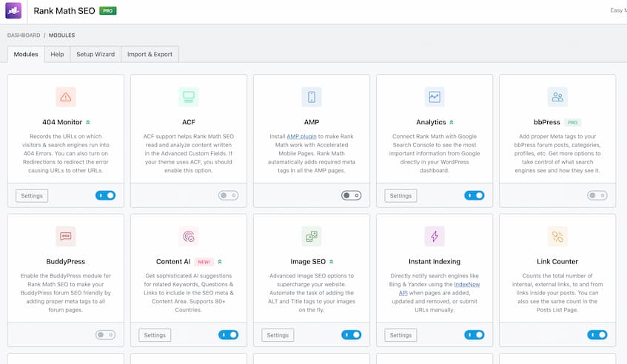The height and width of the screenshot is (364, 627).
Task: Enable the AMP module toggle
Action: (x=352, y=195)
